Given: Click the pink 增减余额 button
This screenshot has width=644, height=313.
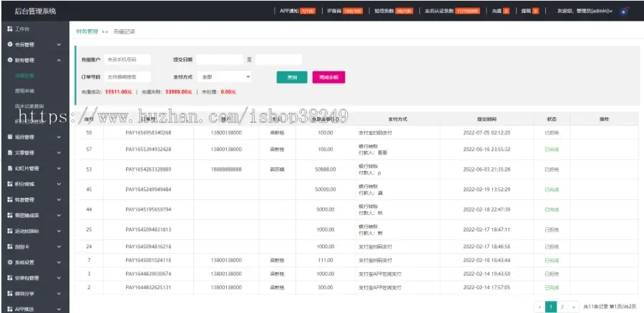Looking at the screenshot, I should [329, 77].
